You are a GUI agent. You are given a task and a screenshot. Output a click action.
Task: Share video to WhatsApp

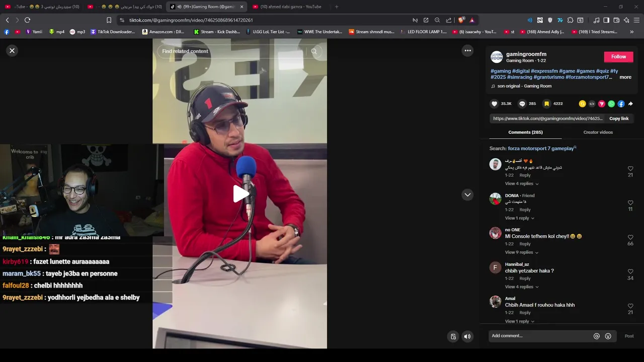point(611,104)
